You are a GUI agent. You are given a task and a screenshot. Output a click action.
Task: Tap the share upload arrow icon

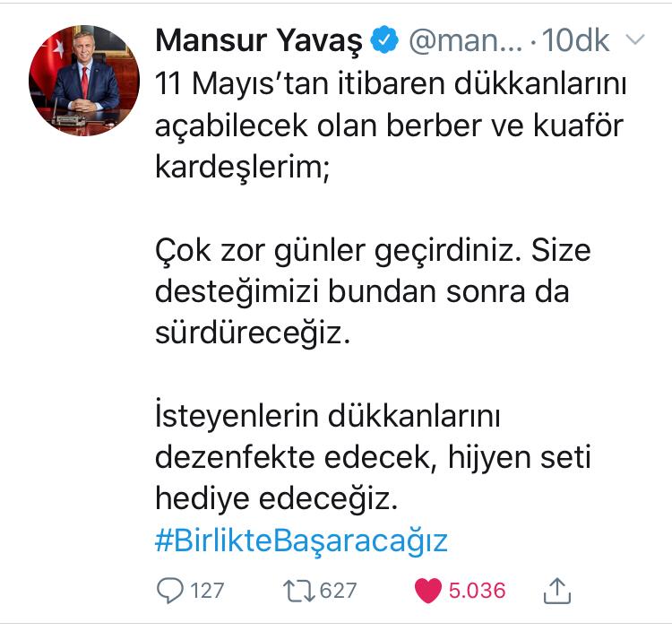click(557, 591)
